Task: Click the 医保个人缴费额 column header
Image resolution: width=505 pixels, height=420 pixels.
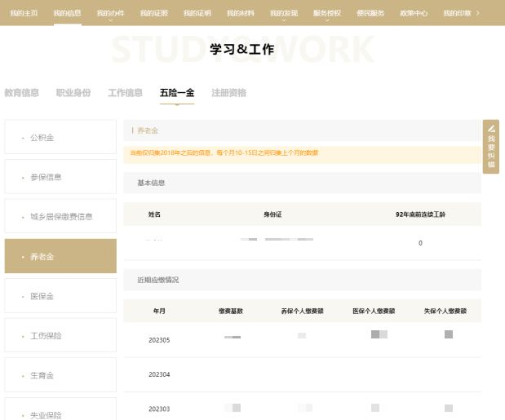Action: pos(374,311)
